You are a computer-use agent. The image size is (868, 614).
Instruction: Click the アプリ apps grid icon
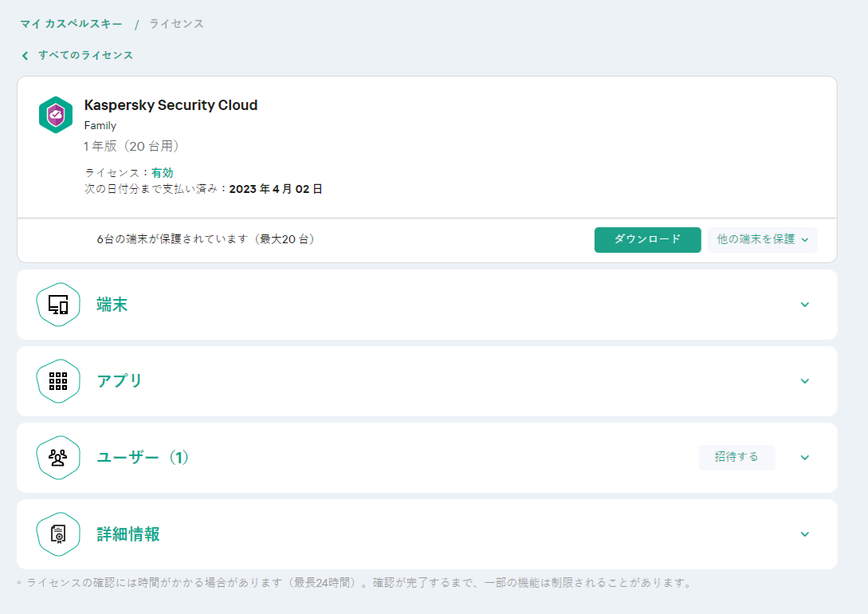(58, 381)
